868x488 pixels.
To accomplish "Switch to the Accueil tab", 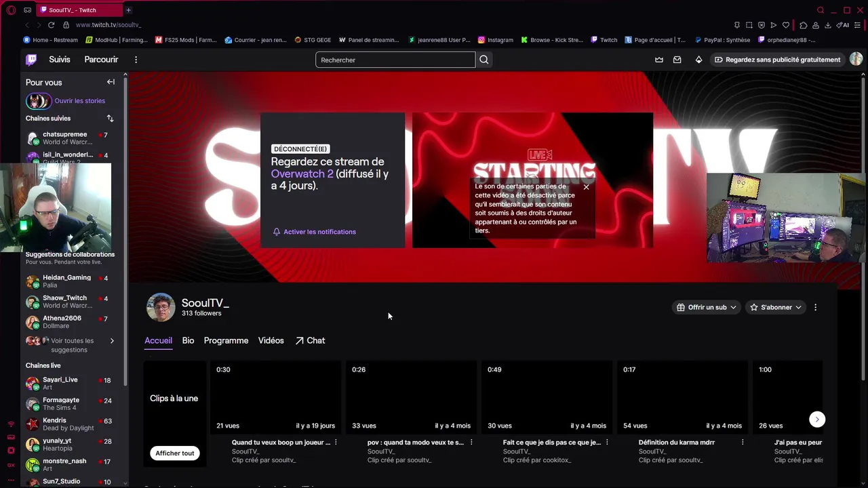I will 158,341.
